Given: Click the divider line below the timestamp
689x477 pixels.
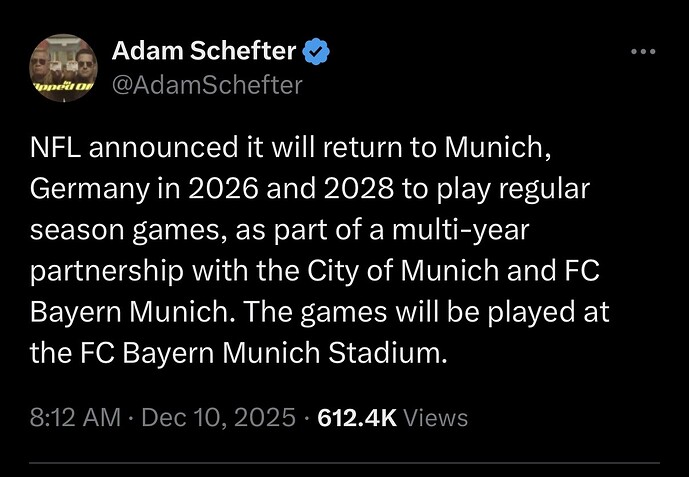Looking at the screenshot, I should tap(344, 462).
